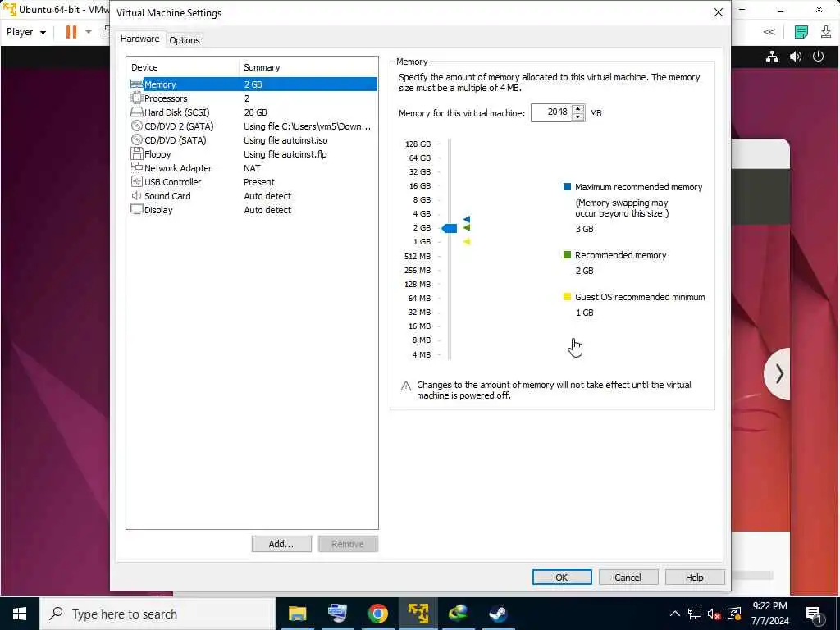Increase memory with the up stepper arrow

pos(577,109)
